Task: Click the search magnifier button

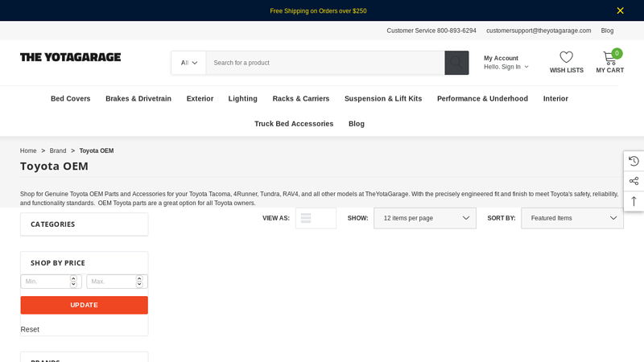Action: point(456,63)
